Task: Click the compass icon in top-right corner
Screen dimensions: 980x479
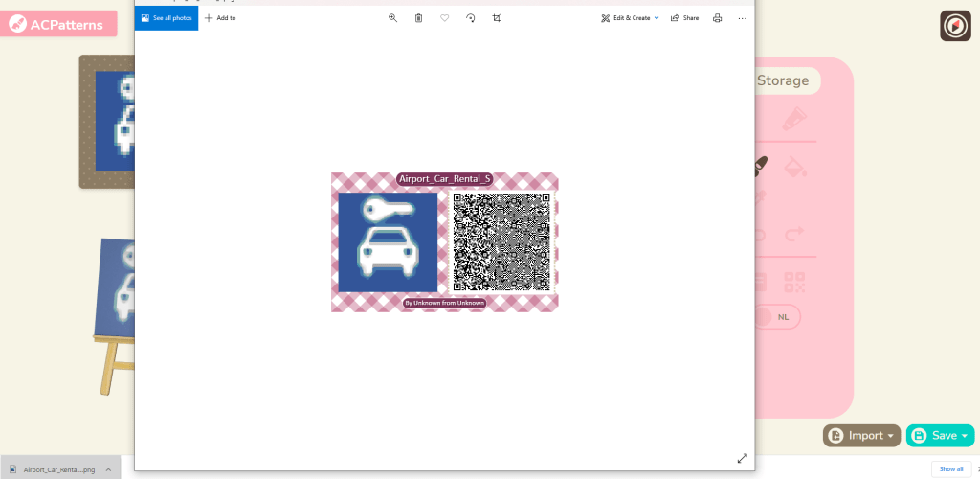Action: (955, 26)
